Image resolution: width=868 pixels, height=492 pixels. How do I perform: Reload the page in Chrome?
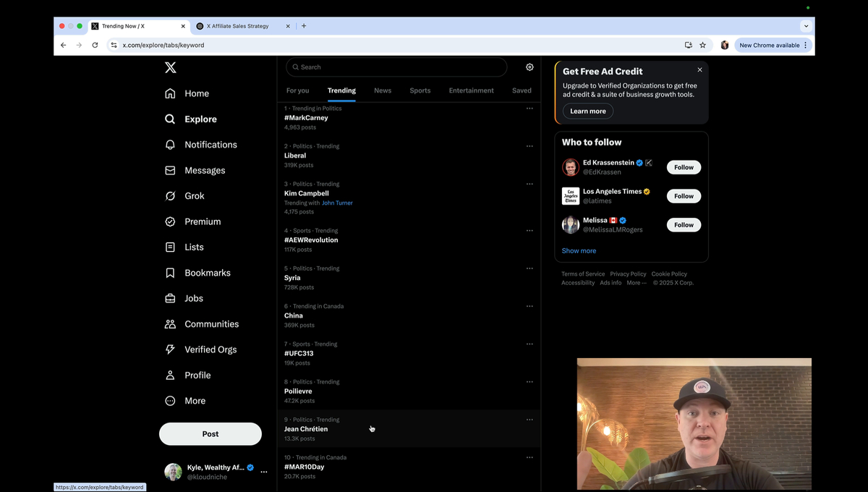tap(95, 45)
